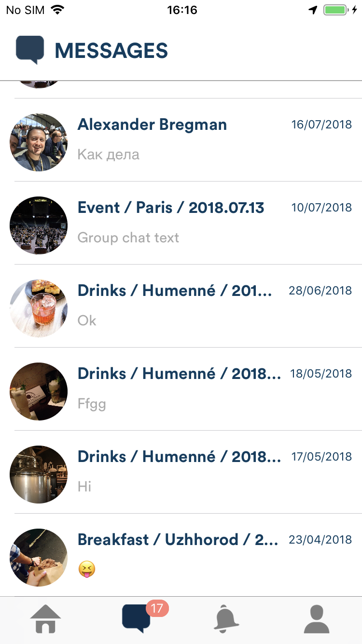362x644 pixels.
Task: Tap the location arrow in status bar
Action: 313,10
